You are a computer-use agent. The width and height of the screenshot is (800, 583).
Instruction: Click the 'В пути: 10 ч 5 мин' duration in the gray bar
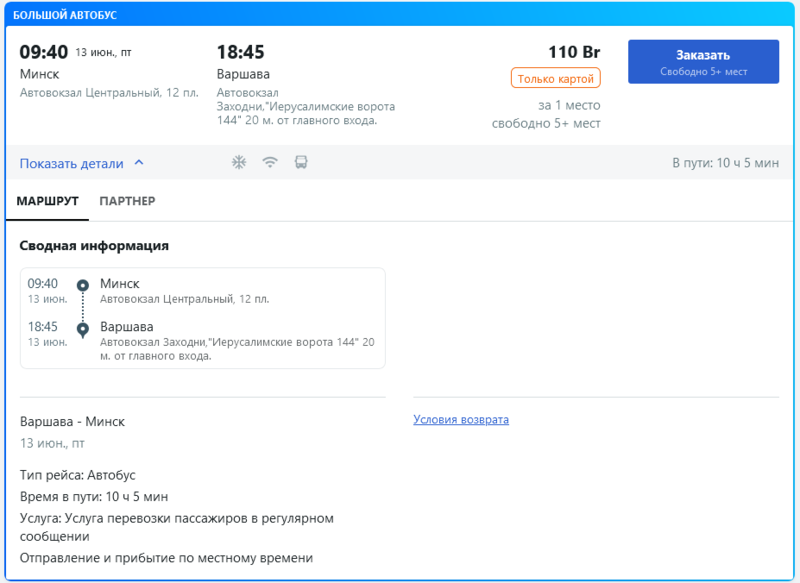coord(725,163)
